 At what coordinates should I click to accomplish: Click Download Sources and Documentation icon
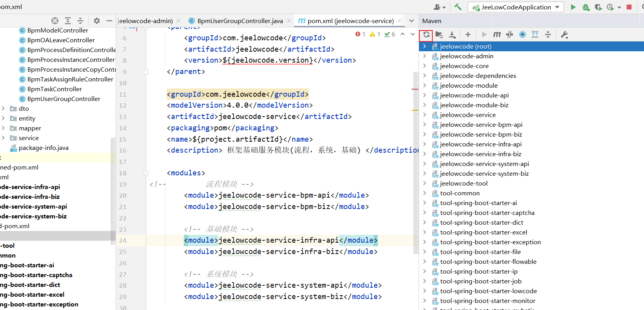point(452,35)
